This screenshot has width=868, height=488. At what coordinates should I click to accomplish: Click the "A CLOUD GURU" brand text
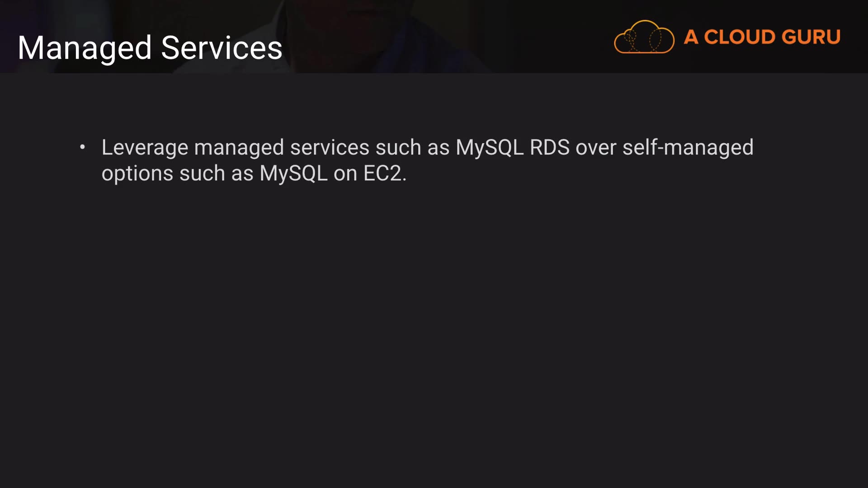(x=762, y=37)
